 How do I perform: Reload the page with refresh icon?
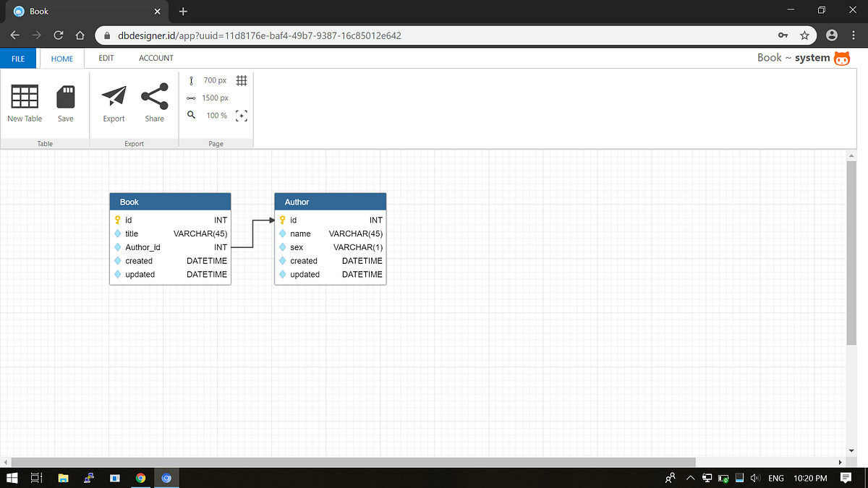click(59, 35)
